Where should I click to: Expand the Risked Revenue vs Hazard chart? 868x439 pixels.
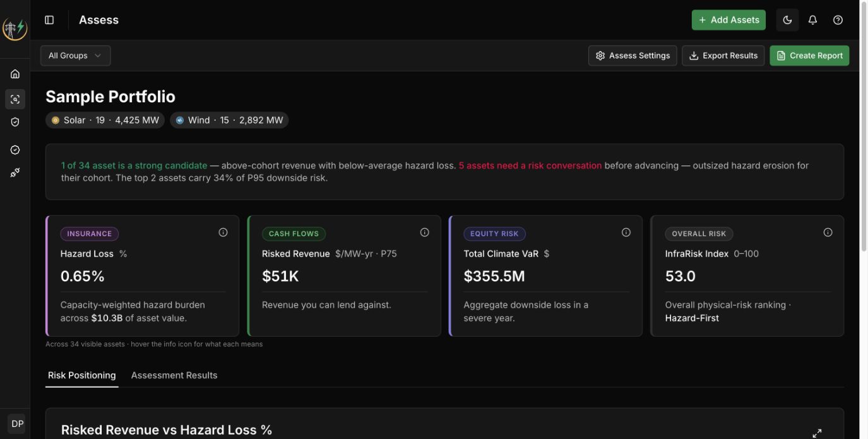point(817,433)
